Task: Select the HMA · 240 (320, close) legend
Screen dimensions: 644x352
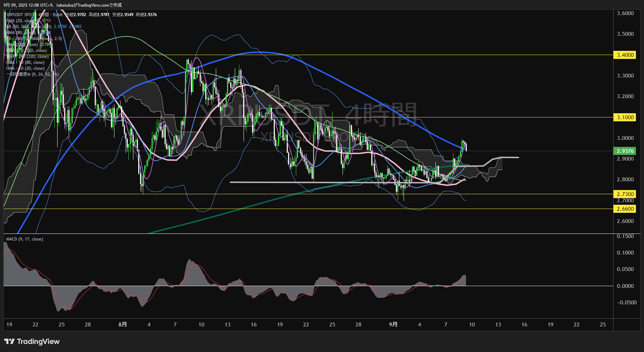Action: (x=27, y=56)
